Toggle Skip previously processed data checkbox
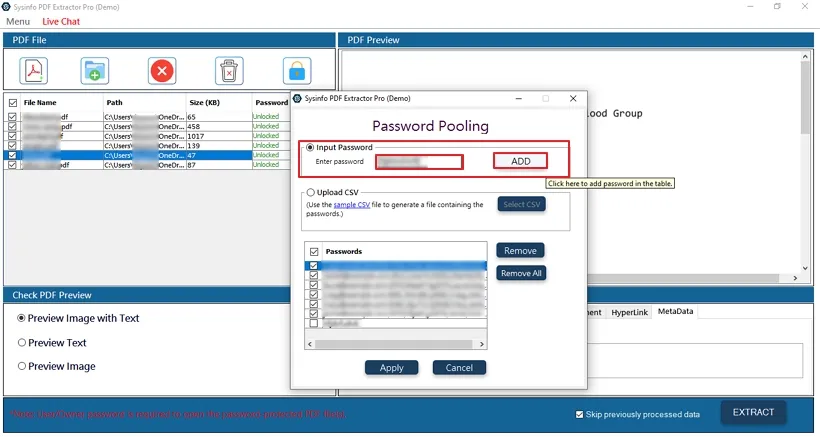The width and height of the screenshot is (820, 437). (579, 415)
